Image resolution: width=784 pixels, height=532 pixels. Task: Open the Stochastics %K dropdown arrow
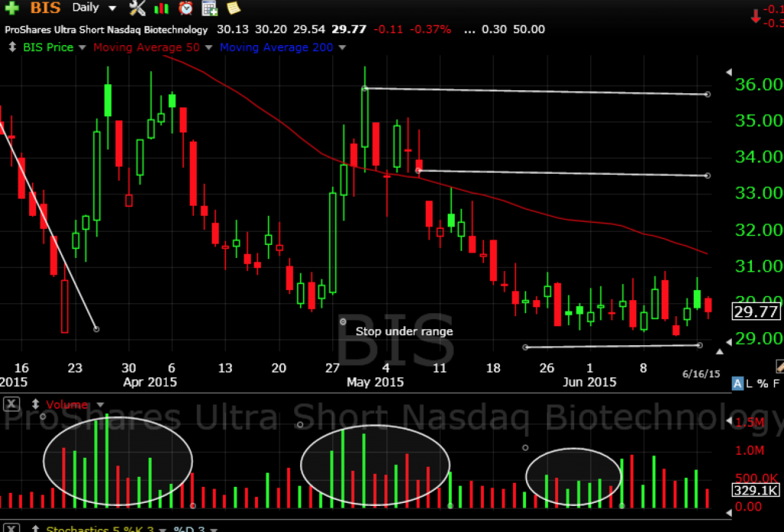pos(162,530)
